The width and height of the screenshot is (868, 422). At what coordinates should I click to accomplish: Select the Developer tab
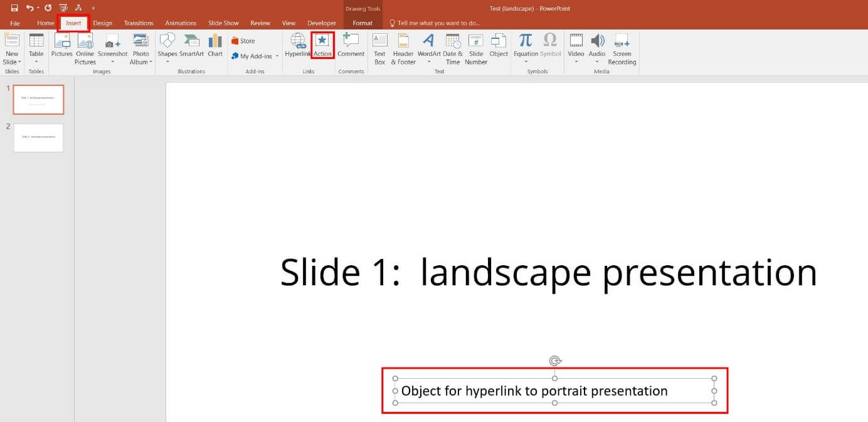pyautogui.click(x=321, y=23)
